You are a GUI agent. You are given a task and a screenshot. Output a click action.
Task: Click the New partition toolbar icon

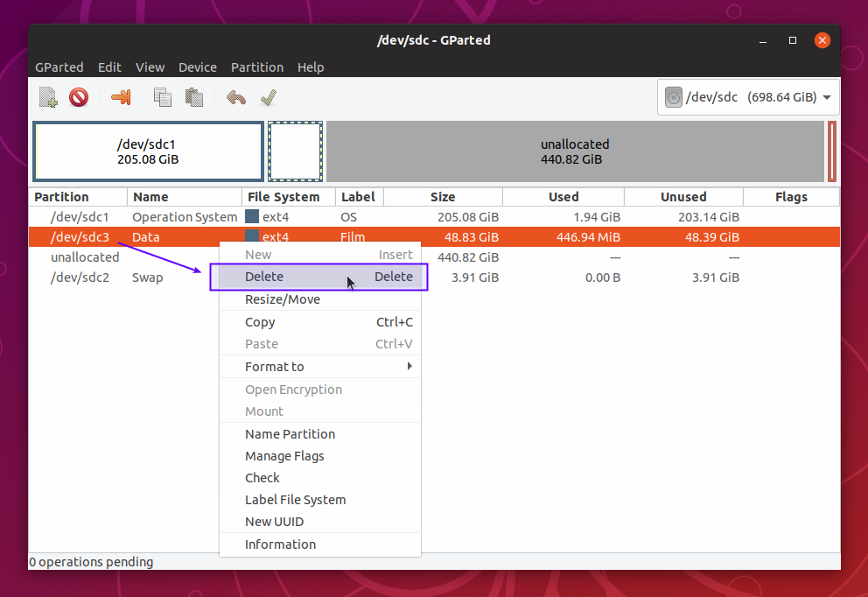[x=48, y=97]
